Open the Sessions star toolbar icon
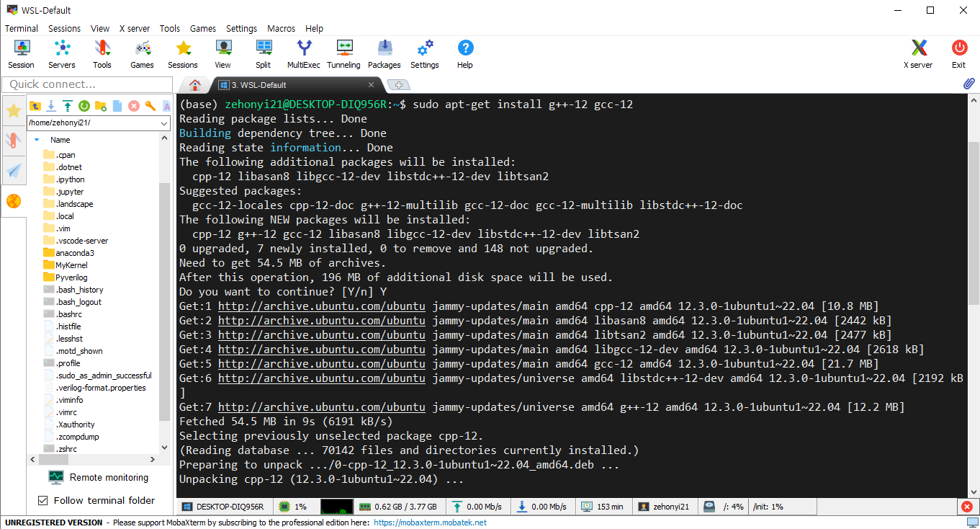This screenshot has height=529, width=980. [x=183, y=54]
